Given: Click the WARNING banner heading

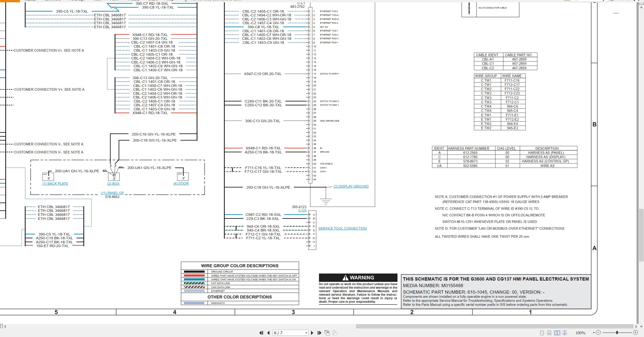Looking at the screenshot, I should click(358, 278).
